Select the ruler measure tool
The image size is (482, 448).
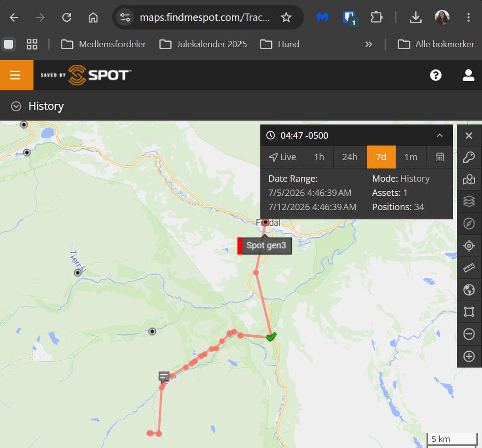469,268
